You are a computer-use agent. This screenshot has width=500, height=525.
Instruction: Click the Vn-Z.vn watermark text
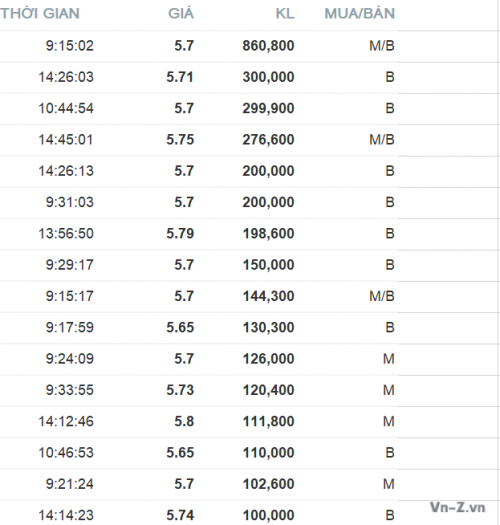coord(457,508)
